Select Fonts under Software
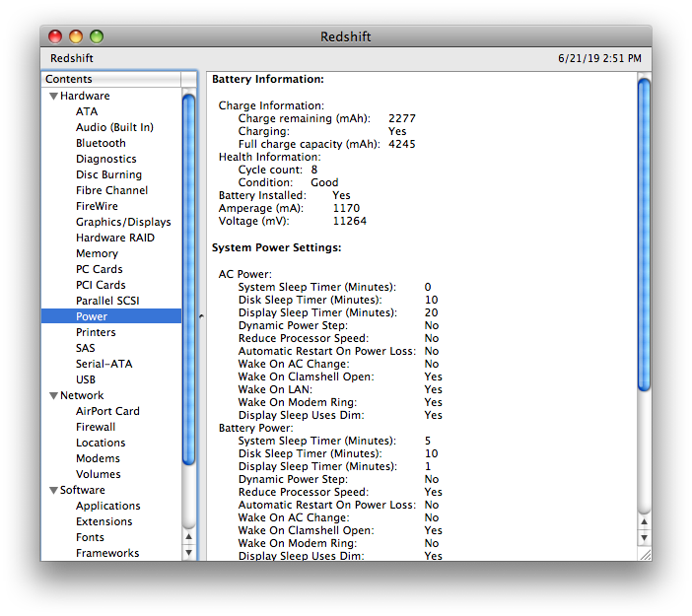Screen dimensions: 692x616 click(90, 537)
